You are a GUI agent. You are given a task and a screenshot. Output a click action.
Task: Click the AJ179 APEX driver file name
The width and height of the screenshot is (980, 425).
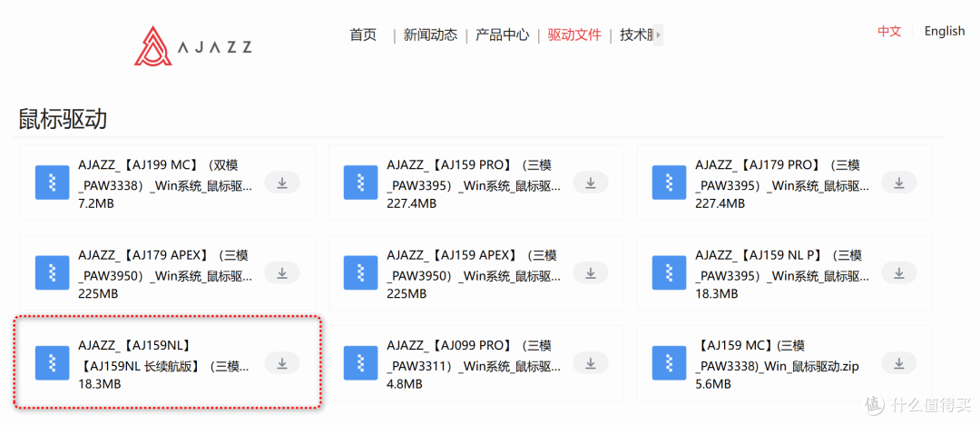[x=165, y=265]
